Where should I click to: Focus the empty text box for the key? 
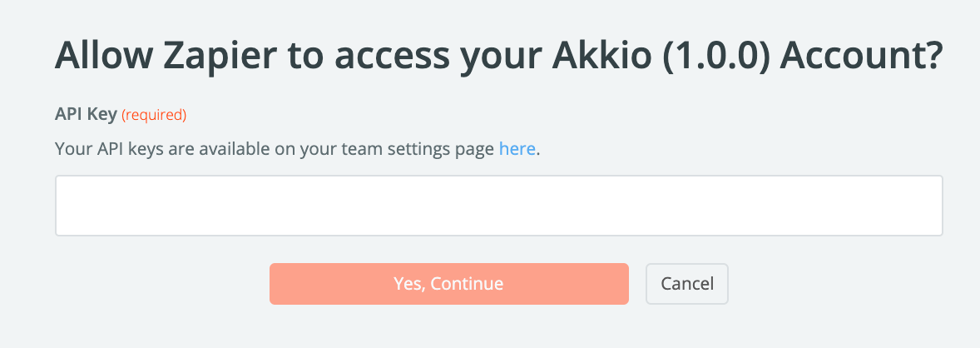[498, 206]
